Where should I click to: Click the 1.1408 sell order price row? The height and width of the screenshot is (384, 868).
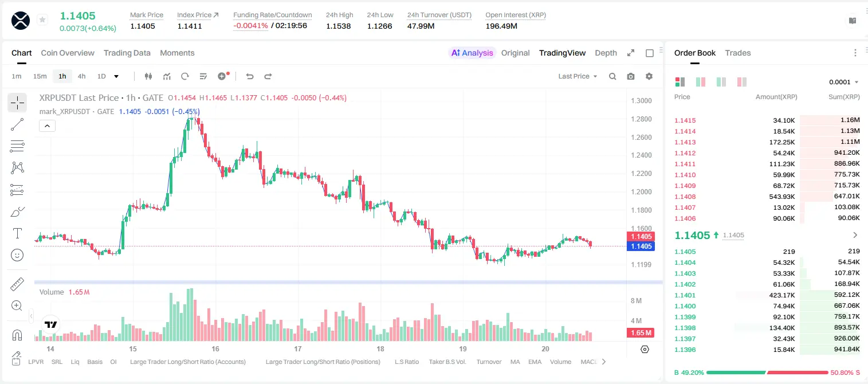tap(767, 197)
